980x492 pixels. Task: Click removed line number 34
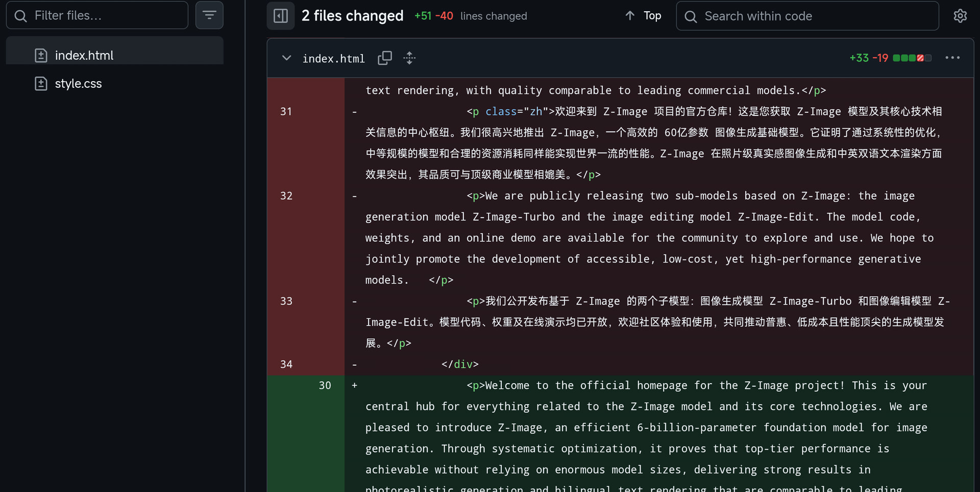coord(286,364)
